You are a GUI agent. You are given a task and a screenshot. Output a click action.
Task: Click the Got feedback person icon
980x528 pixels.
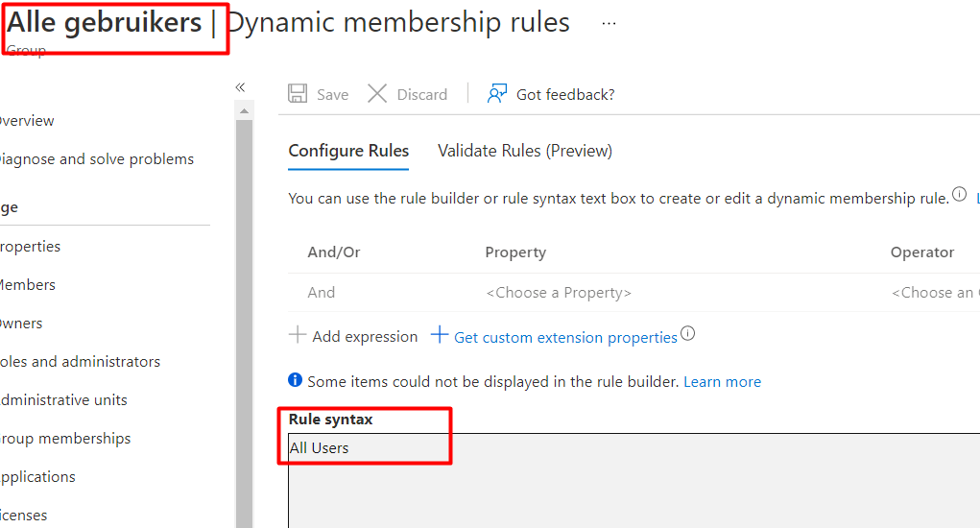pos(496,94)
